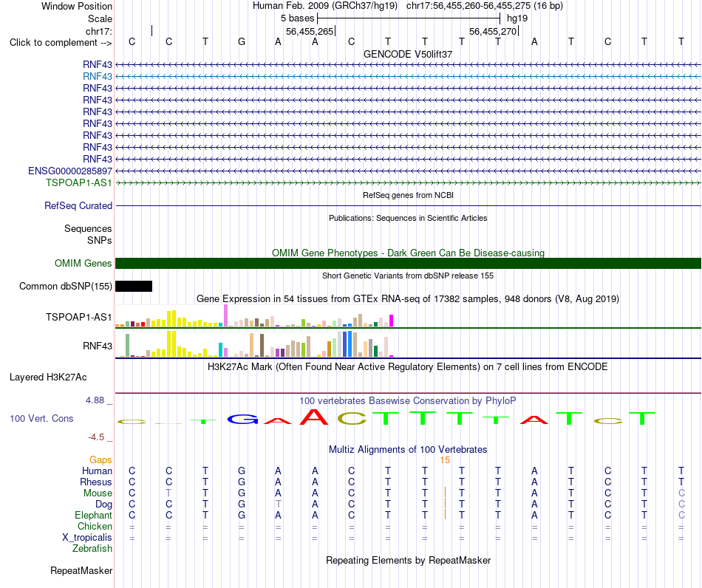
Task: Click the black RNF43 GTEx expression label
Action: pos(97,346)
